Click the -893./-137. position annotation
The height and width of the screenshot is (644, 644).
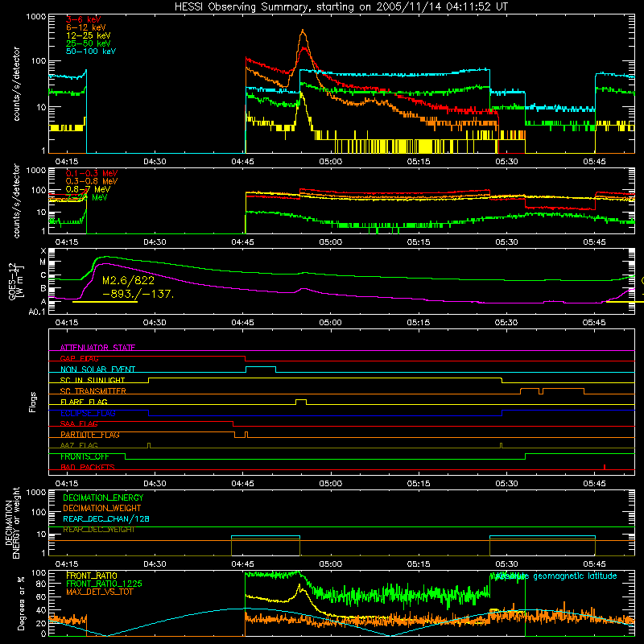(x=138, y=294)
